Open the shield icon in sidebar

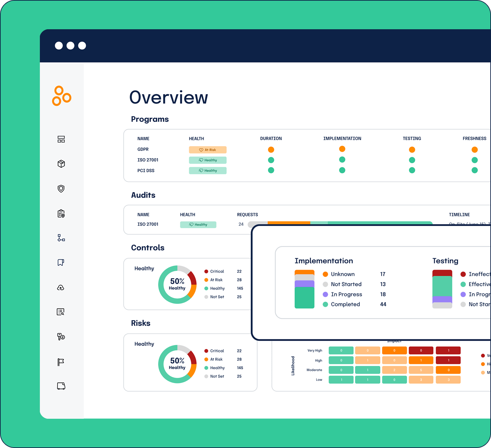pyautogui.click(x=61, y=189)
